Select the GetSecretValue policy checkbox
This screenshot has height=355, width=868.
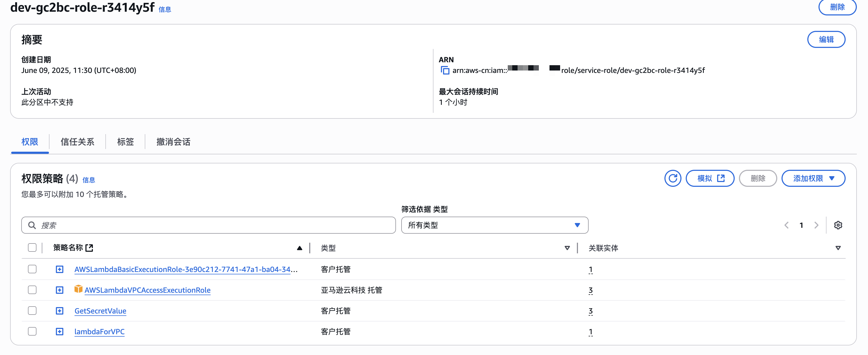pos(32,311)
